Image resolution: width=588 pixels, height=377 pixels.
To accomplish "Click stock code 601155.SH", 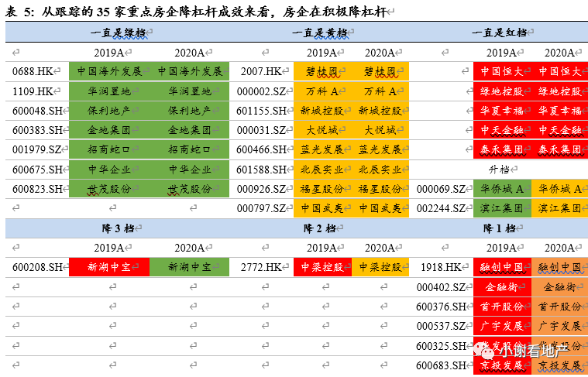I will [x=261, y=111].
